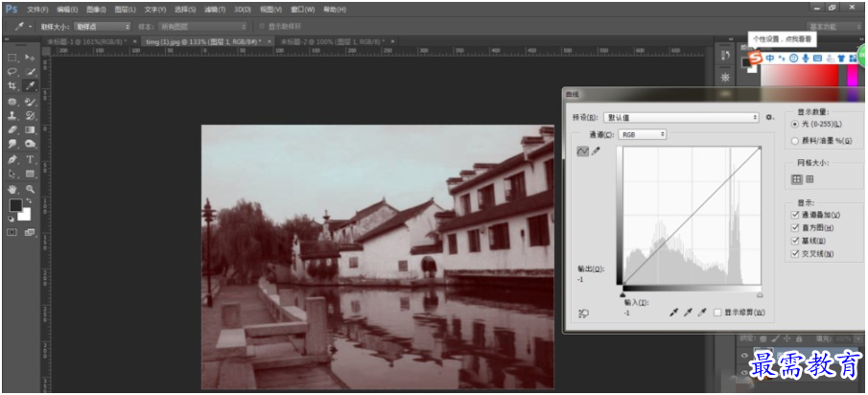Select the Gradient tool
Screen dimensions: 868x395
click(x=30, y=130)
